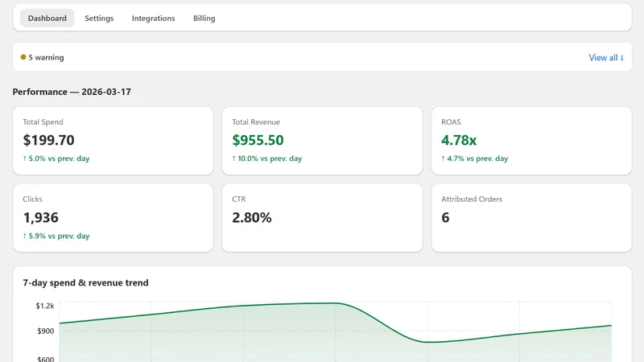Click the 4.7% vs prev. day change
The height and width of the screenshot is (362, 644).
pyautogui.click(x=475, y=158)
